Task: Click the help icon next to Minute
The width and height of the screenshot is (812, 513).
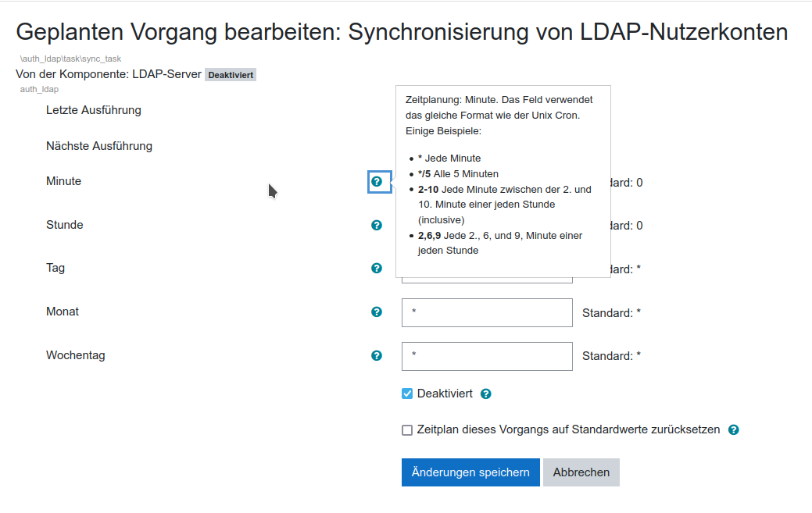Action: [377, 182]
